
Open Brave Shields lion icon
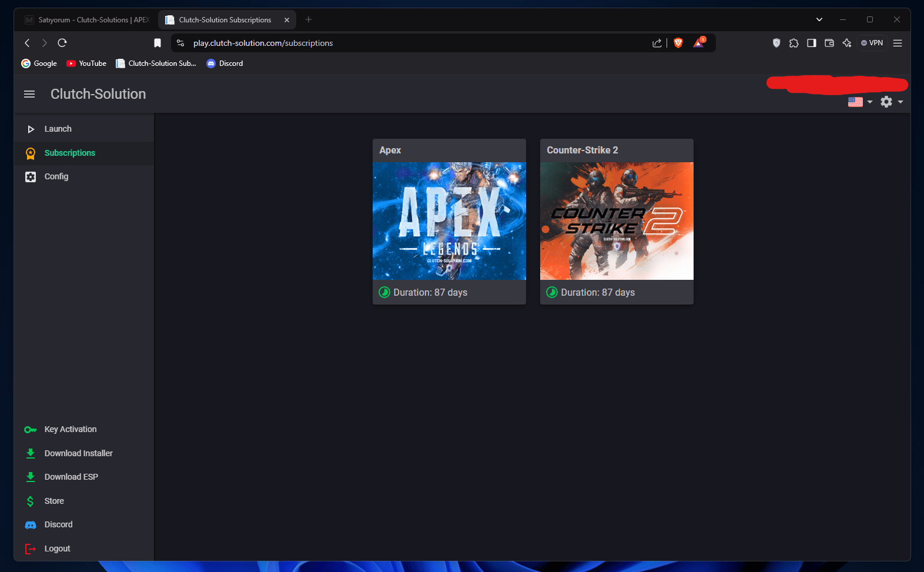[678, 43]
